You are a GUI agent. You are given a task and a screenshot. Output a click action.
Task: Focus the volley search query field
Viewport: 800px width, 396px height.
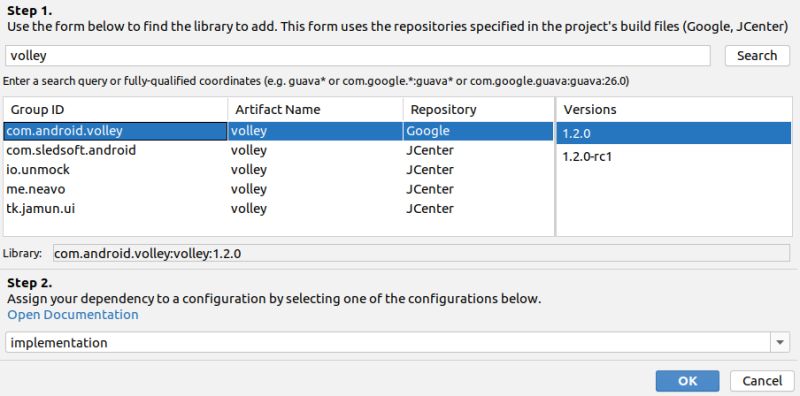[358, 56]
